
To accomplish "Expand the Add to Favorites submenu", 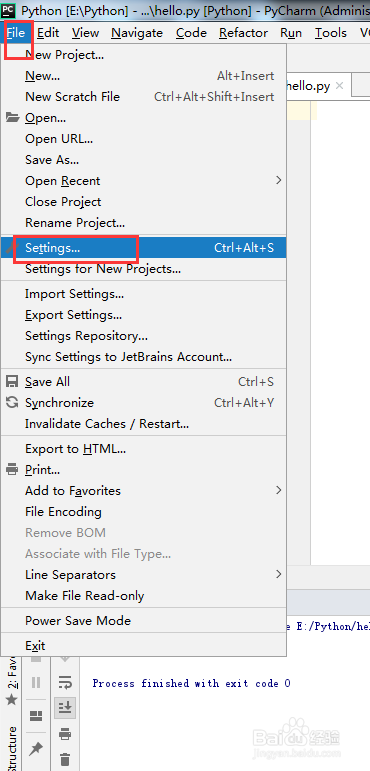I will tap(144, 491).
